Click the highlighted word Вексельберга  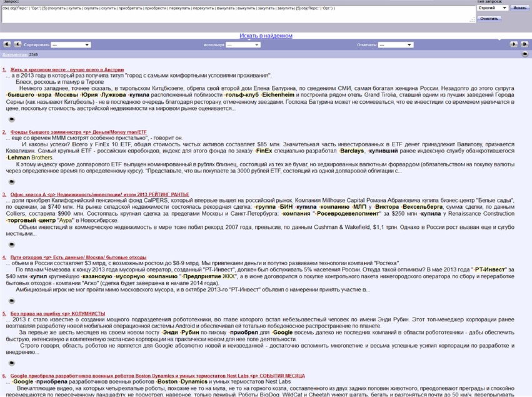(x=423, y=207)
